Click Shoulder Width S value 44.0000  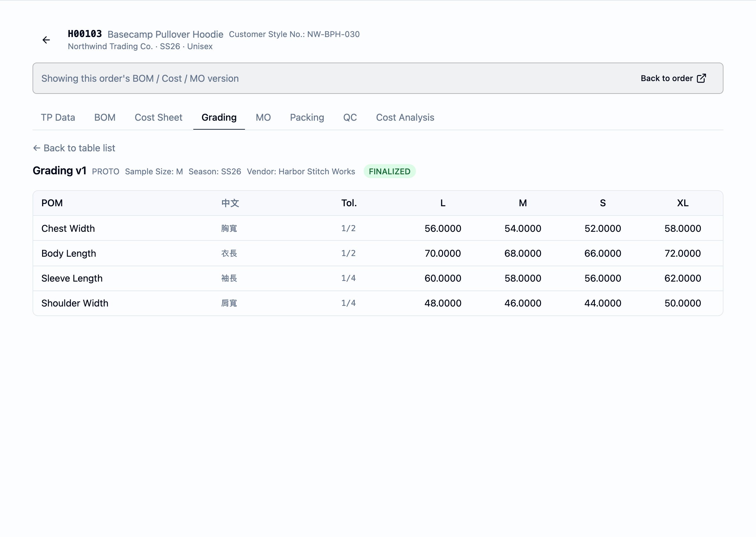(x=603, y=303)
